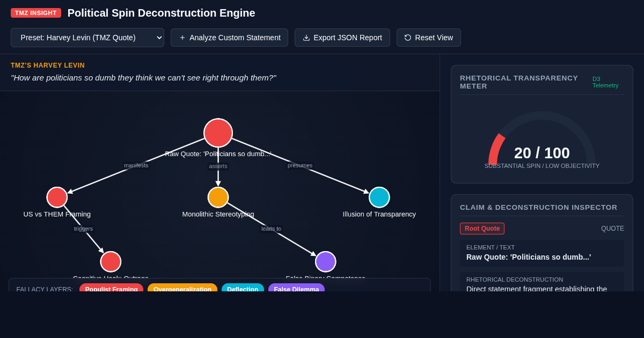Toggle the False Dilemma fallacy layer
Viewport: 644px width, 338px height.
296,288
